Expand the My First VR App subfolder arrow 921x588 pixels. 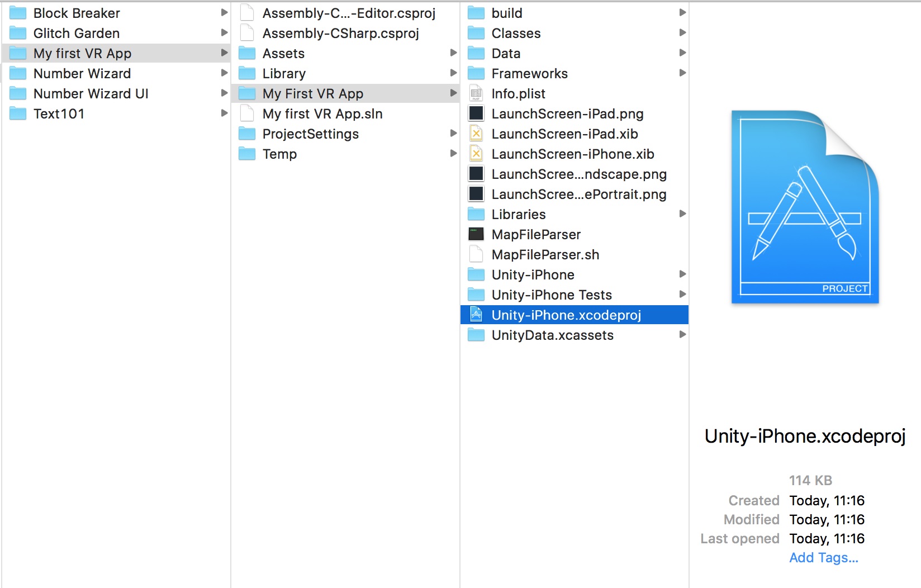tap(453, 93)
